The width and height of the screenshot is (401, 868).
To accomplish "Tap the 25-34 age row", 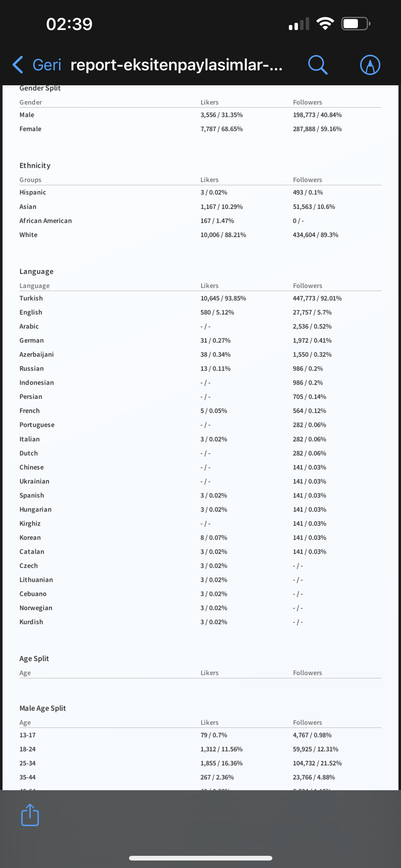I will coord(200,763).
